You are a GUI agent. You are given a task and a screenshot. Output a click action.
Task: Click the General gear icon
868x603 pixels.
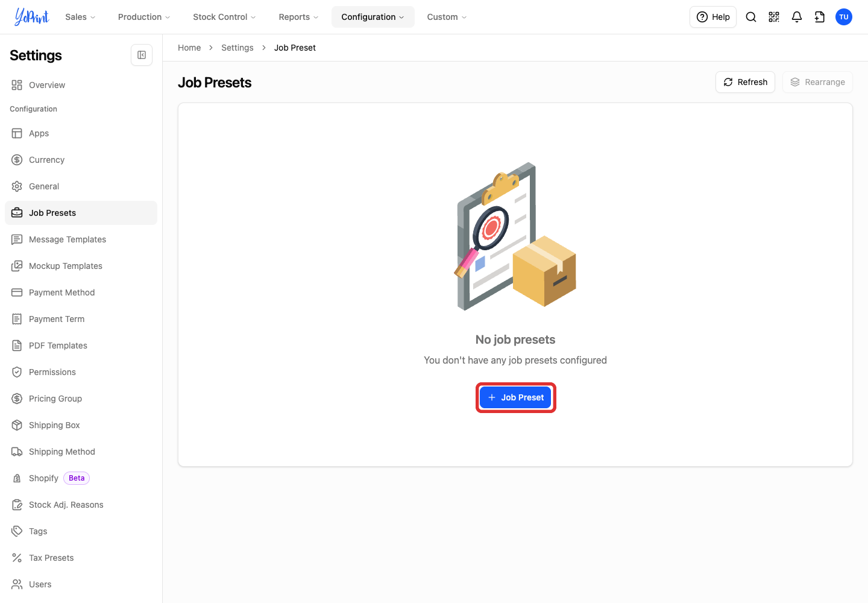click(x=17, y=186)
